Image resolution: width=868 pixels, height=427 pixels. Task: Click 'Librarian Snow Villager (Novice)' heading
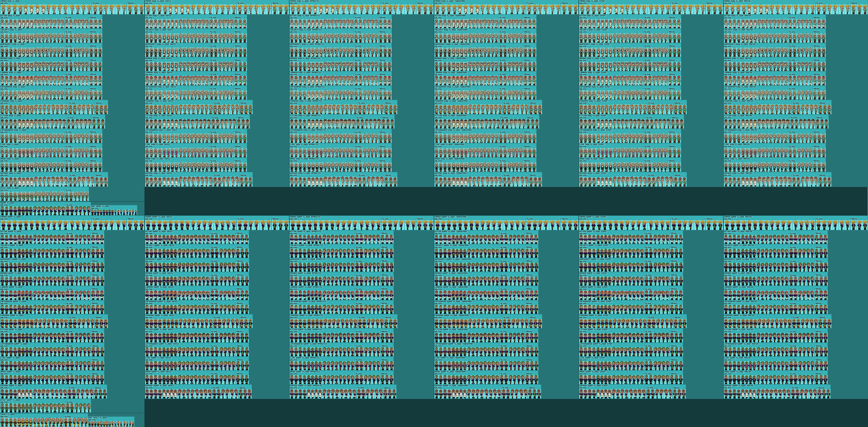tap(160, 72)
